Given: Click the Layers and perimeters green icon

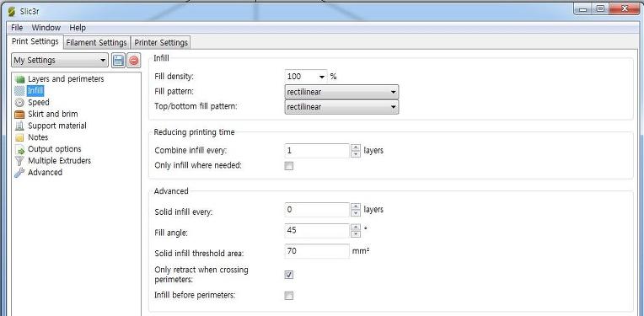Looking at the screenshot, I should 19,79.
